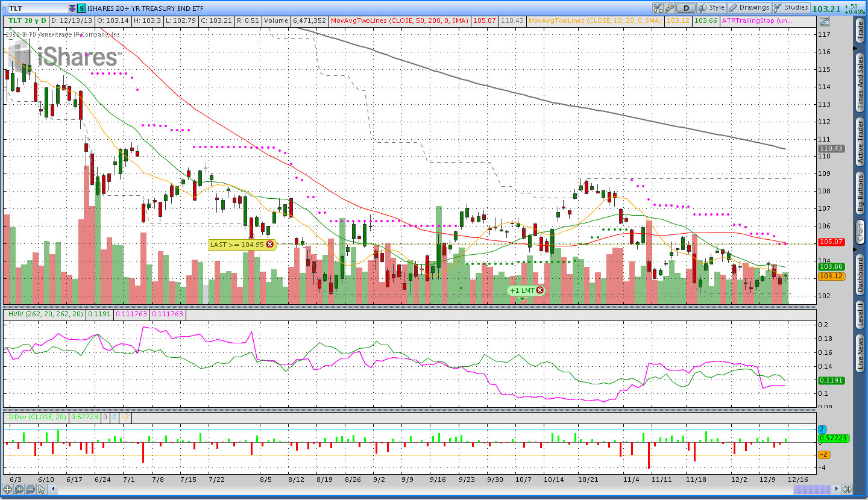The image size is (868, 500).
Task: Click the 0.57723 StDev axis bubble
Action: coord(834,439)
